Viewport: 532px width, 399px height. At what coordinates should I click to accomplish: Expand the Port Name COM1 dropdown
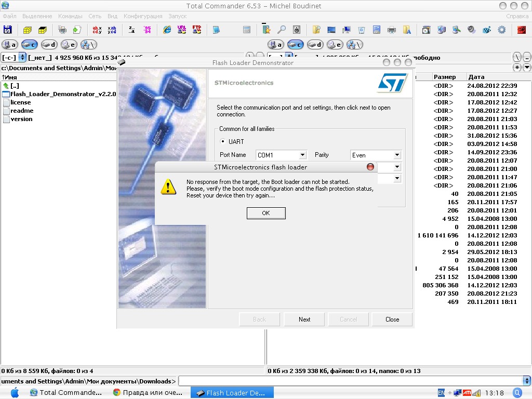point(302,155)
